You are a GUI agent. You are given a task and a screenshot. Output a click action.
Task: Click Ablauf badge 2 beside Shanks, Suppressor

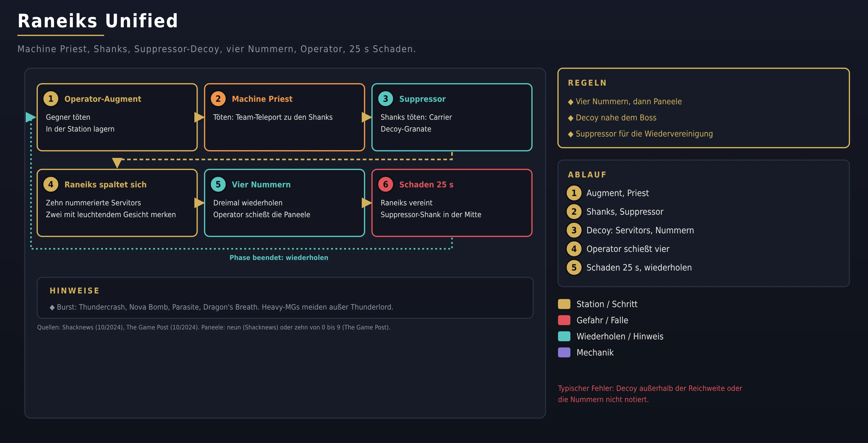(574, 212)
